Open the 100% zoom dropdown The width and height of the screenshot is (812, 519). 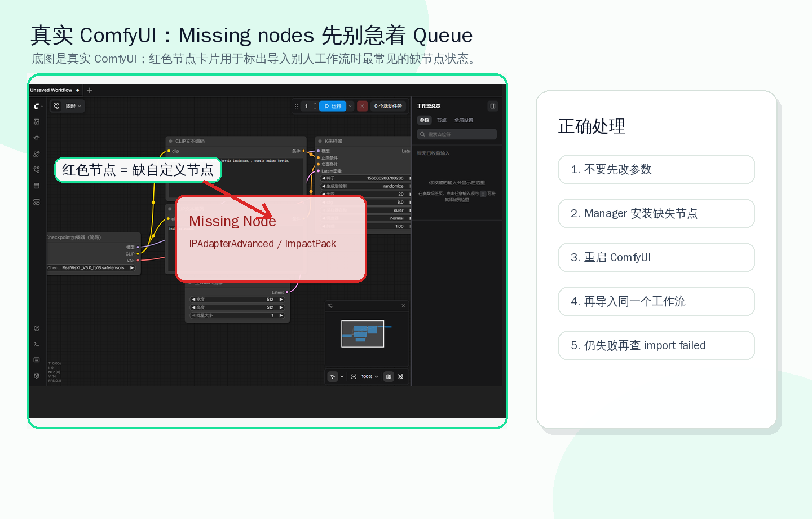pyautogui.click(x=370, y=376)
